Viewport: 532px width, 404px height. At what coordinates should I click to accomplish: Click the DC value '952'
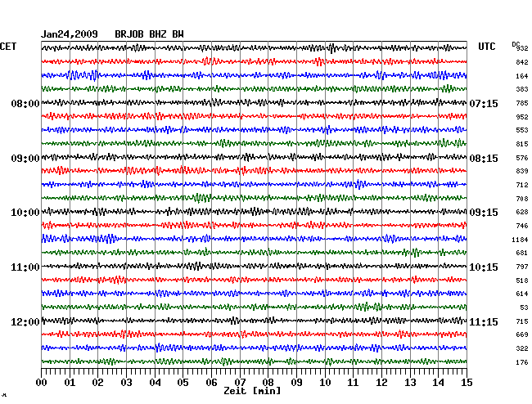point(522,117)
